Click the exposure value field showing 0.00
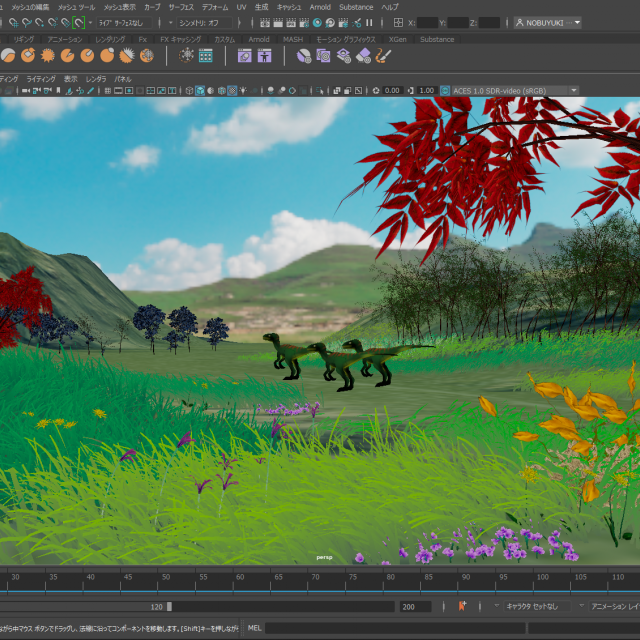640x640 pixels. (x=392, y=91)
